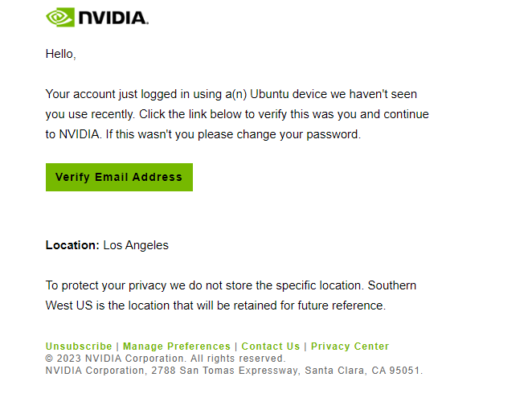The width and height of the screenshot is (532, 410).
Task: Click the word "Southern" in the privacy note
Action: (392, 285)
